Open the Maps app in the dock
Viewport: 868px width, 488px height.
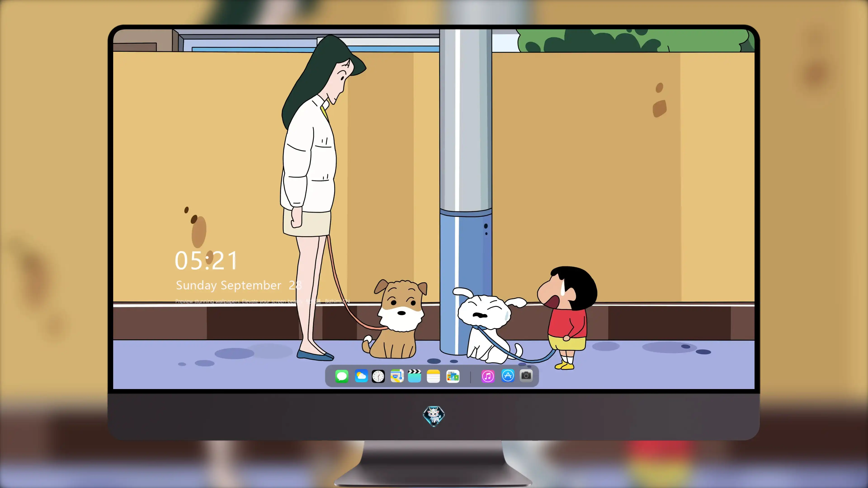[397, 376]
